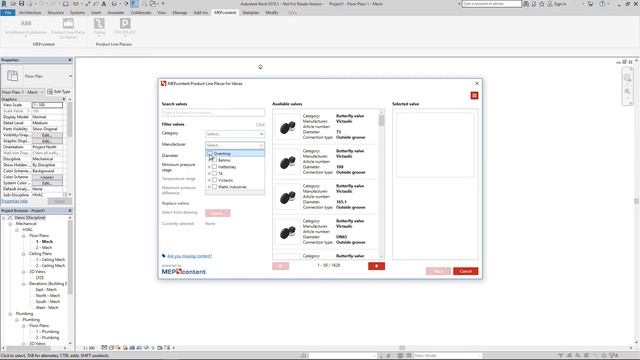This screenshot has width=640, height=360.
Task: Check the Oventrop manufacturer checkbox
Action: (x=210, y=153)
